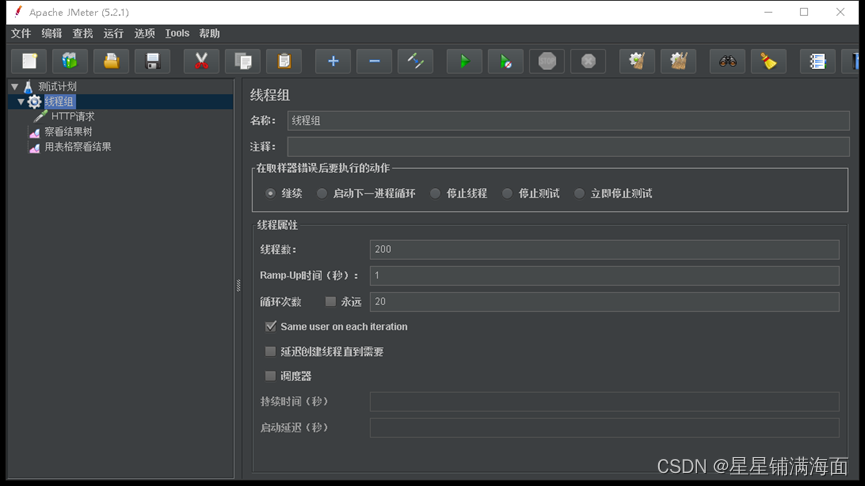The image size is (865, 486).
Task: Collapse the 测试计划 tree node
Action: (x=15, y=87)
